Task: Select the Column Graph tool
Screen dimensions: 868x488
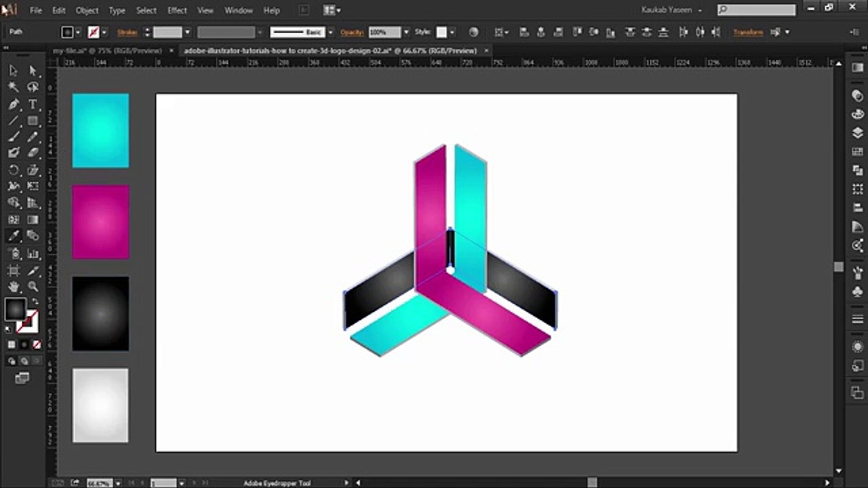Action: (33, 253)
